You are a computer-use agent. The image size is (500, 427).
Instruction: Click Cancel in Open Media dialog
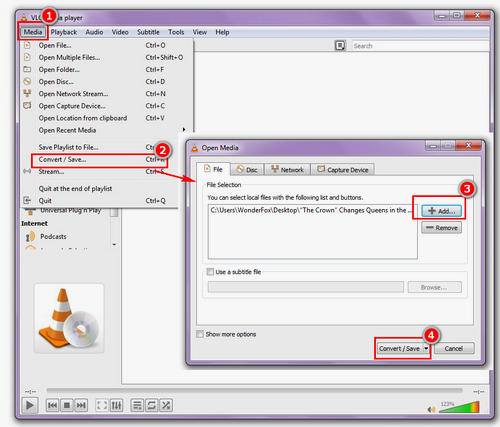pyautogui.click(x=454, y=348)
